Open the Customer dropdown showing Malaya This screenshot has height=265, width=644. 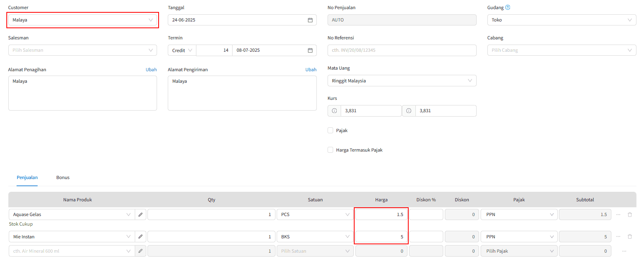[x=82, y=20]
